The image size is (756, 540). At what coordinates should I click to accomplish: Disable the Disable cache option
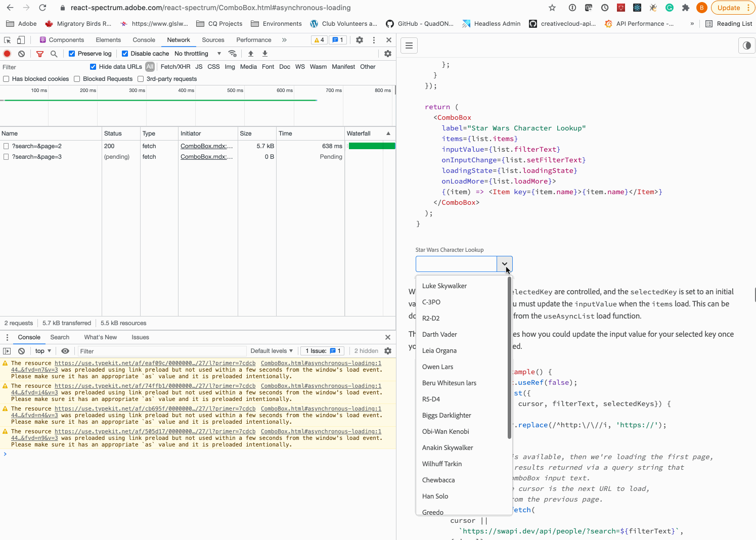[x=124, y=53]
